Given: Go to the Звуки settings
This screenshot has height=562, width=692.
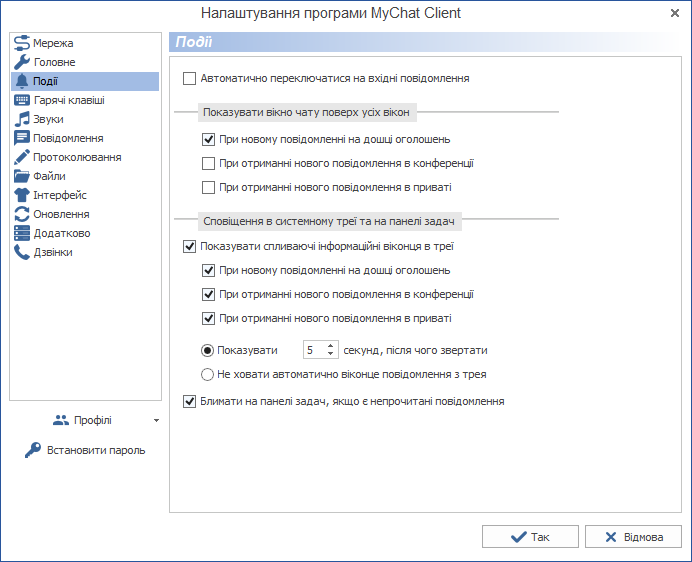Looking at the screenshot, I should 85,119.
